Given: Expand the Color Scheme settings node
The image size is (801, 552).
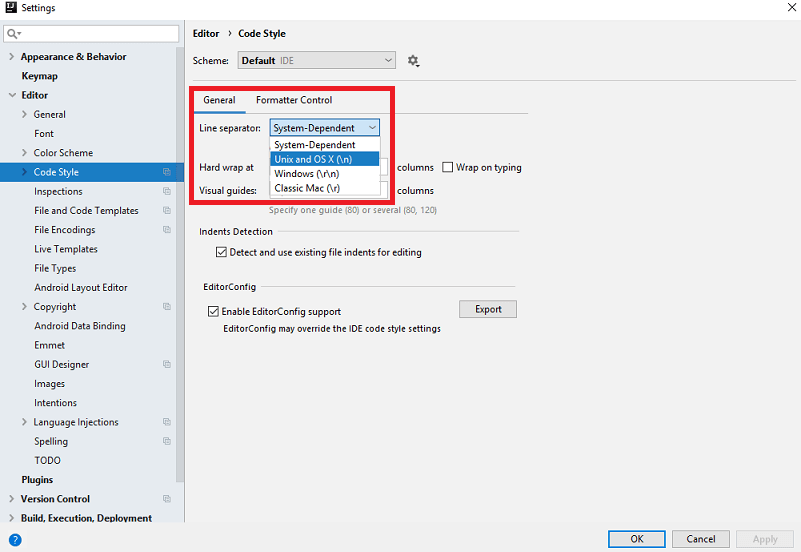Looking at the screenshot, I should (24, 153).
